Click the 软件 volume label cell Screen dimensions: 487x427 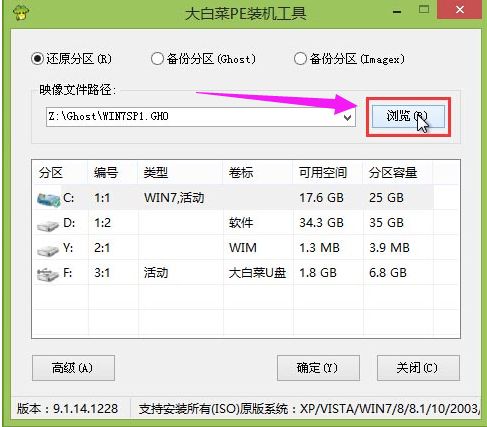pyautogui.click(x=241, y=223)
